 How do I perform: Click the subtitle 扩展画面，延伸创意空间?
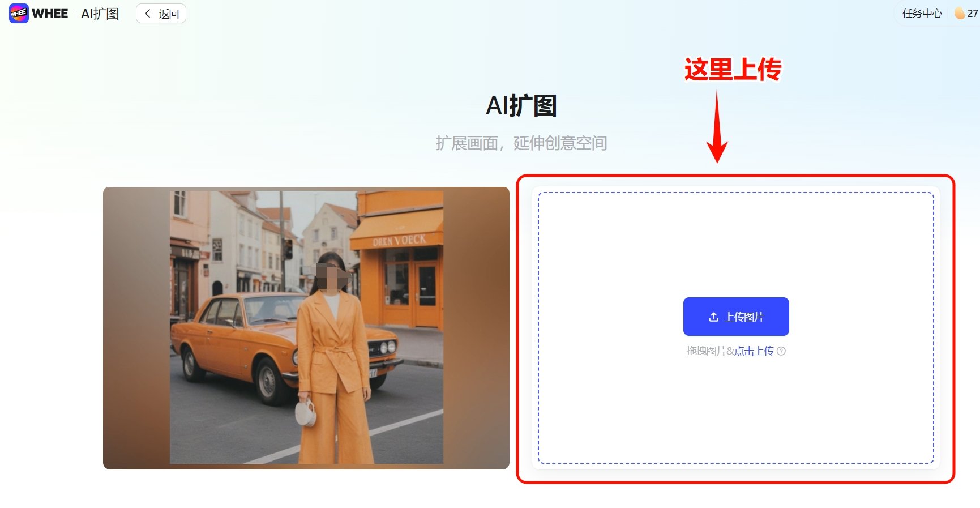521,143
